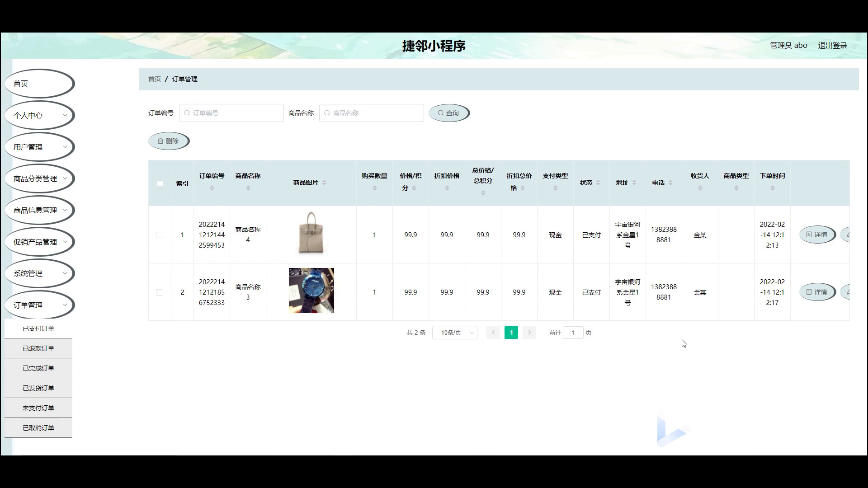Click the 首页 breadcrumb link
868x488 pixels.
coord(155,79)
